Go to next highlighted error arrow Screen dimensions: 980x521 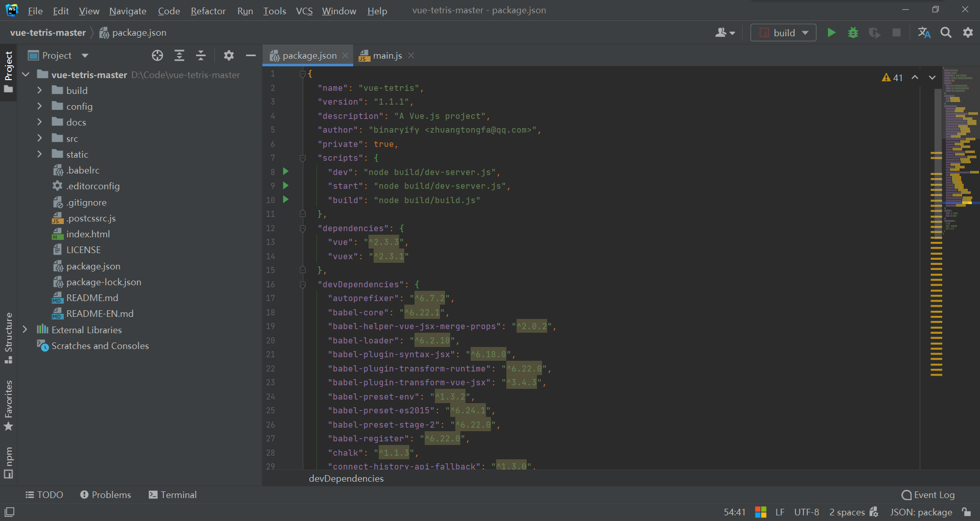click(932, 78)
